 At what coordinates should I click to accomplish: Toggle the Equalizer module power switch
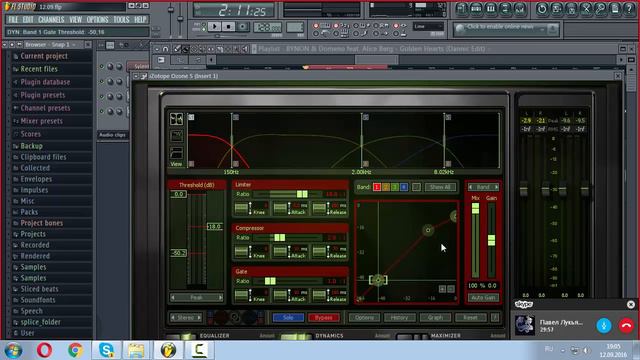click(182, 336)
